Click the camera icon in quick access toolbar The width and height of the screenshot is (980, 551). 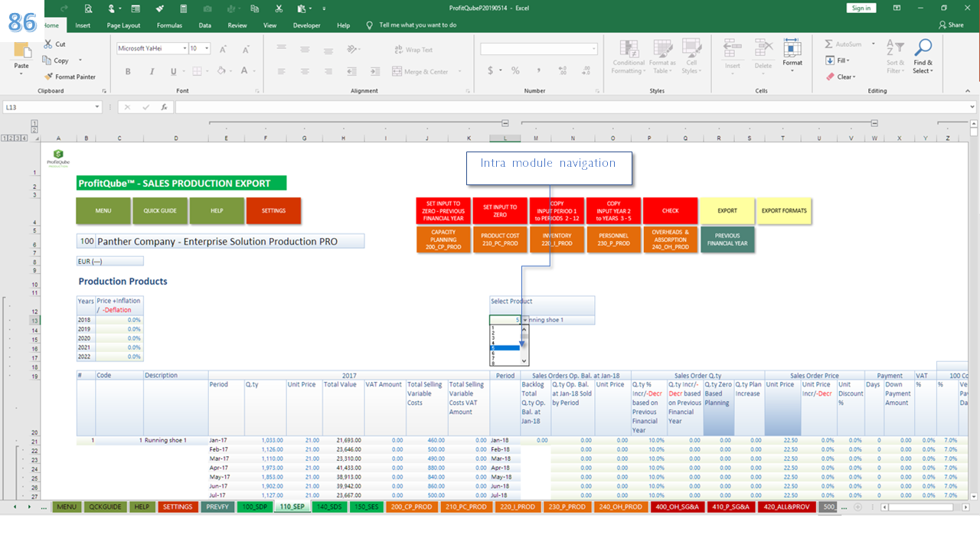coord(207,8)
